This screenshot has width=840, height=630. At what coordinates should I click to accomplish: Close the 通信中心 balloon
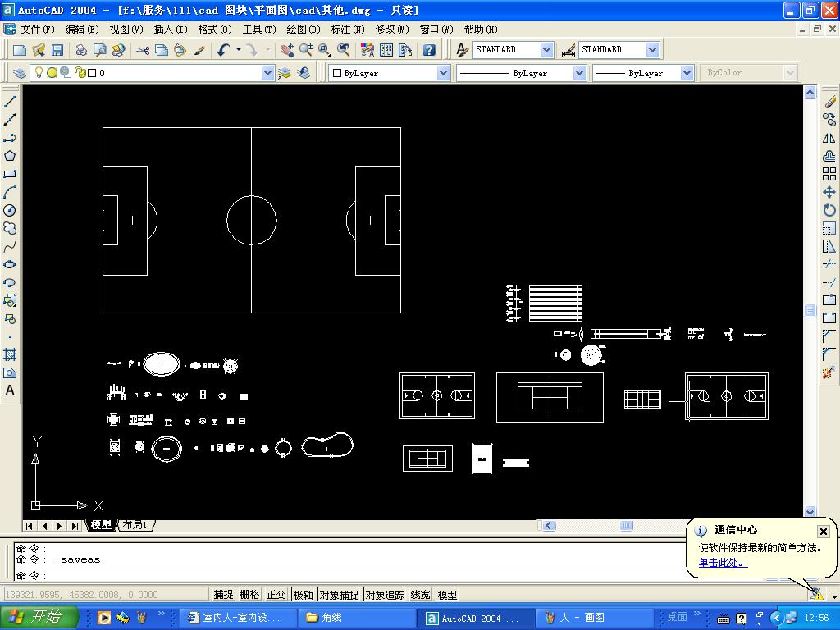824,532
